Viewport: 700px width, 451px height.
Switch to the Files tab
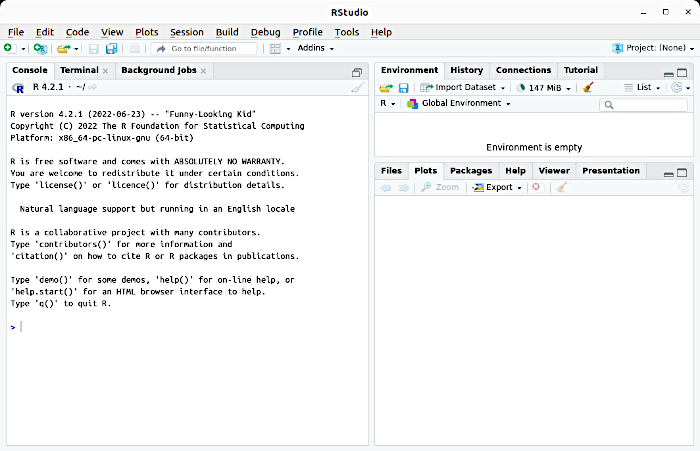(x=391, y=171)
